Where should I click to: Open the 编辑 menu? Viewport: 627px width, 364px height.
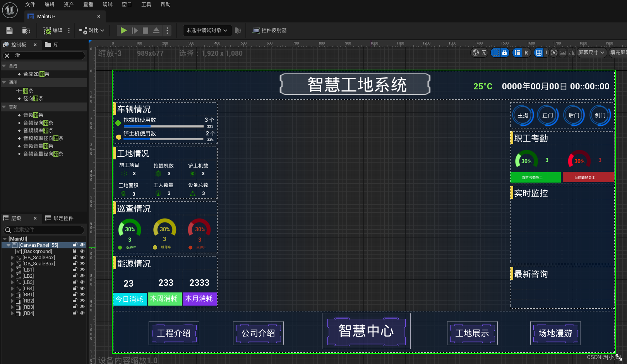coord(50,5)
